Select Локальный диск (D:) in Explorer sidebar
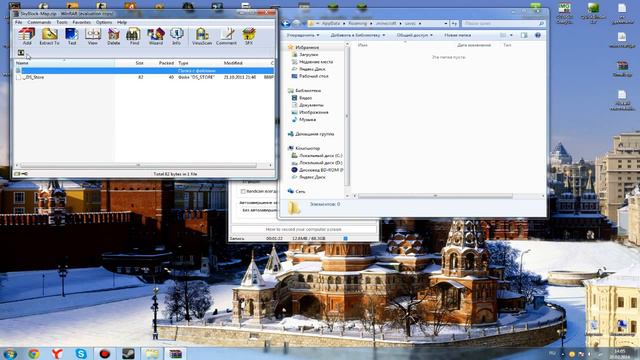640x360 pixels. [320, 163]
